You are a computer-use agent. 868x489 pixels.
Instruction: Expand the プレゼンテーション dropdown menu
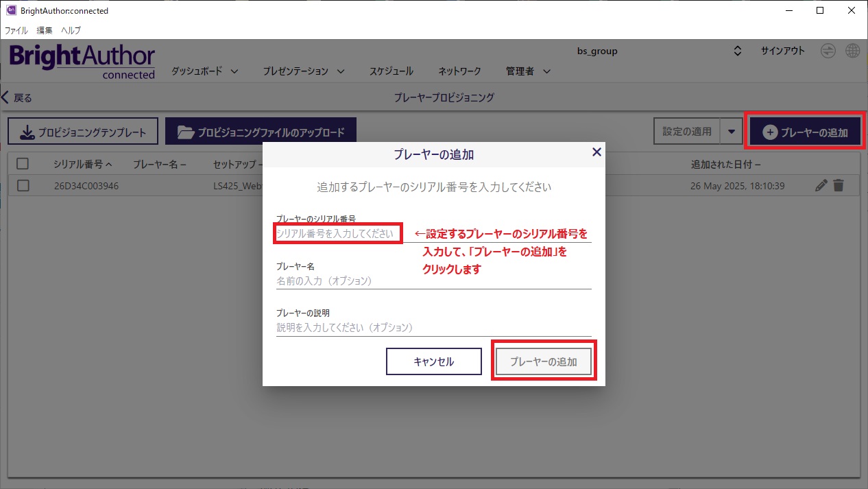click(303, 71)
